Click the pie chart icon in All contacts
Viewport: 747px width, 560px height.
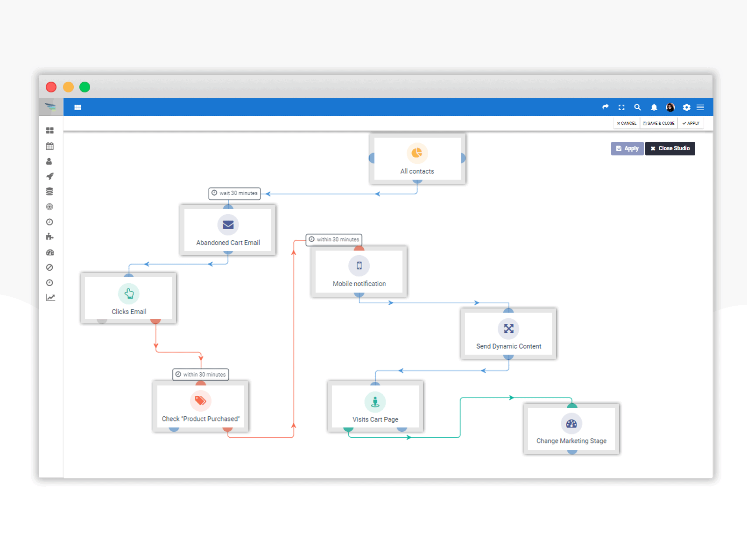(x=417, y=153)
